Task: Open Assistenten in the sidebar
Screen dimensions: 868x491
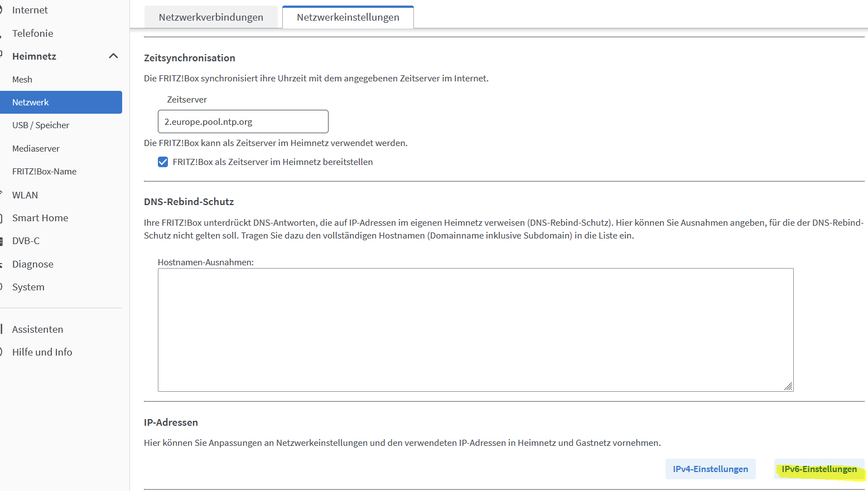Action: 37,329
